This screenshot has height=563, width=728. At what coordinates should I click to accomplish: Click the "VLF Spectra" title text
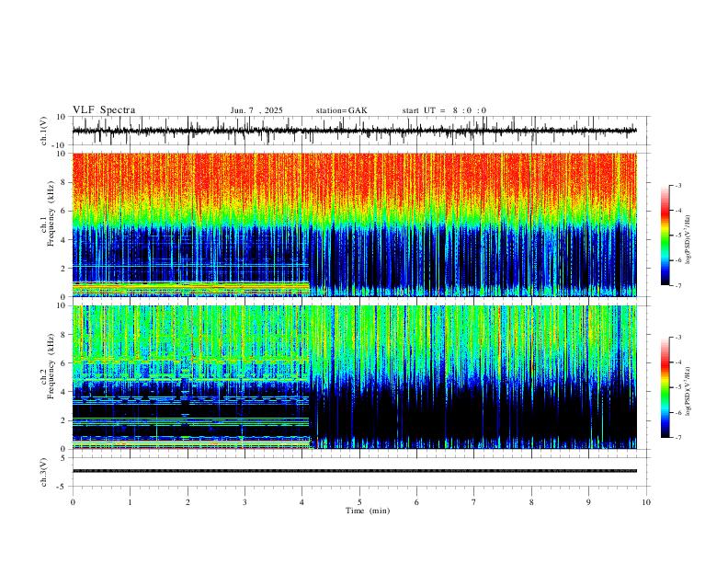(x=104, y=110)
